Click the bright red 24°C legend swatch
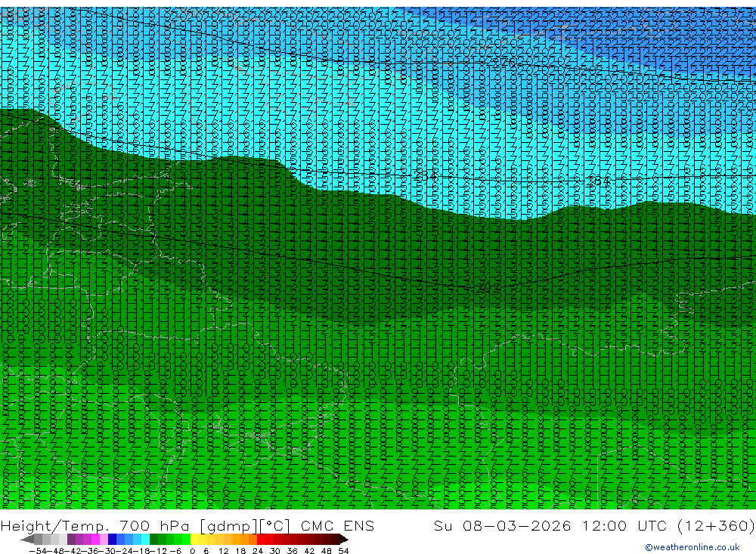756x554 pixels. pyautogui.click(x=261, y=540)
